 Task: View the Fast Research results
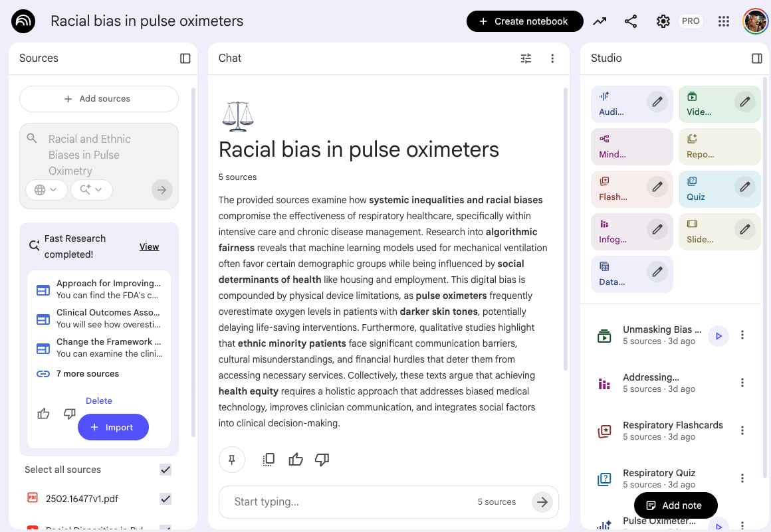pos(149,246)
